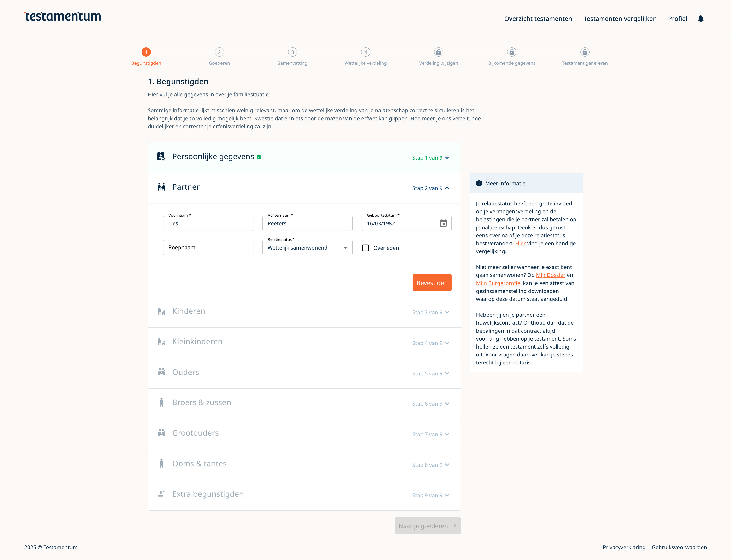Click the Persoonlijke gegevens person icon
Screen dimensions: 731x560
(x=161, y=156)
